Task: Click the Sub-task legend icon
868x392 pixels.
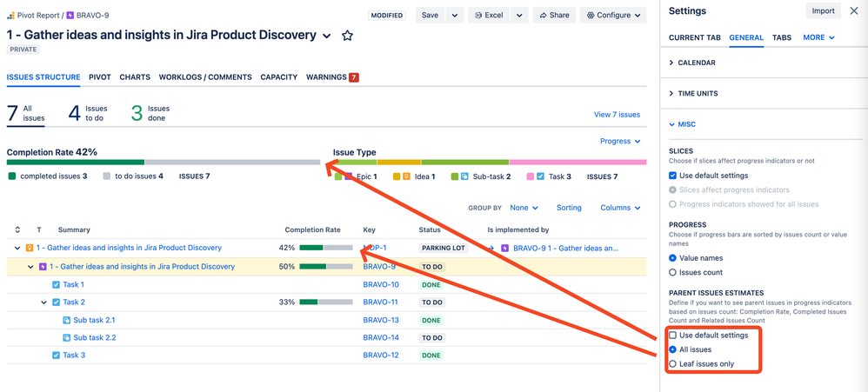Action: (x=465, y=177)
